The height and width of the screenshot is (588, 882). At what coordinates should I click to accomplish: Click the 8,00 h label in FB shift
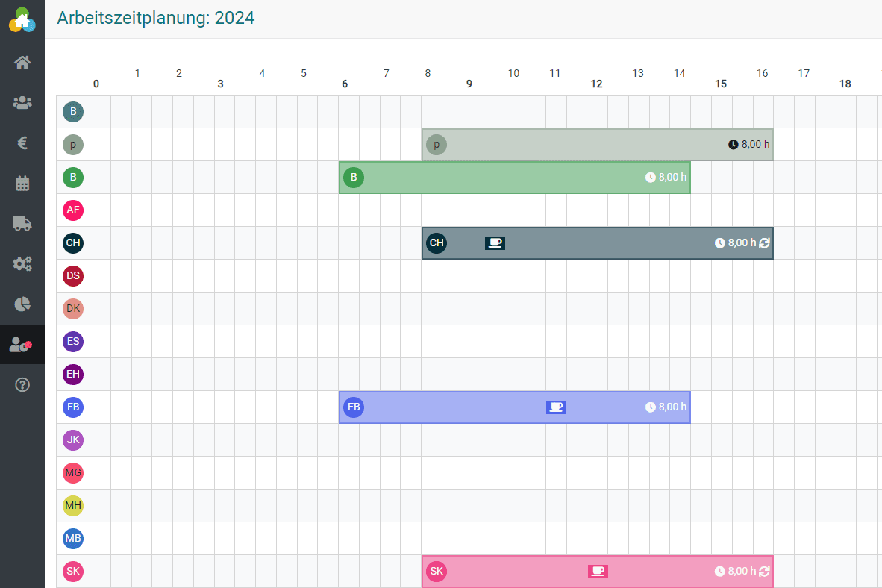pyautogui.click(x=673, y=407)
